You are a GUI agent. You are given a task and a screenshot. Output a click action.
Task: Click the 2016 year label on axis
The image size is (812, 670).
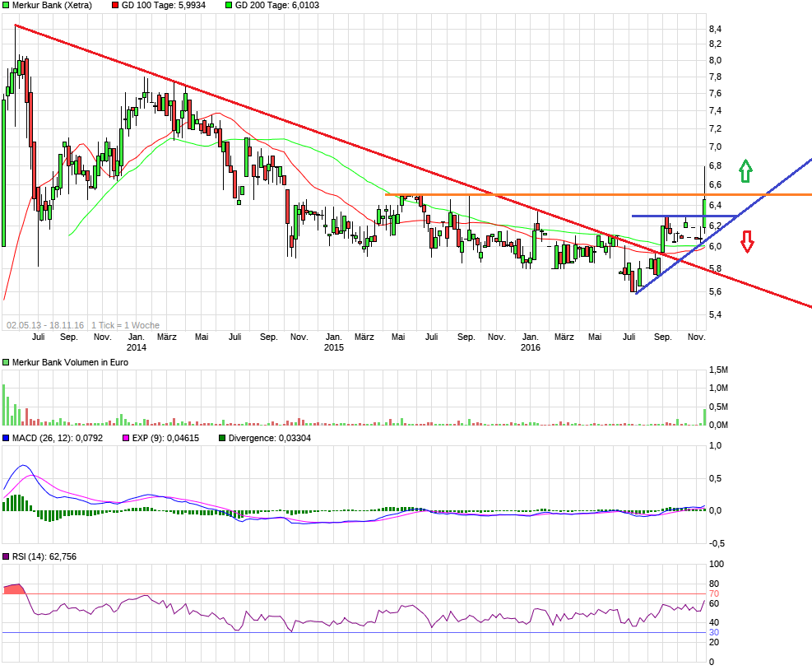(531, 348)
